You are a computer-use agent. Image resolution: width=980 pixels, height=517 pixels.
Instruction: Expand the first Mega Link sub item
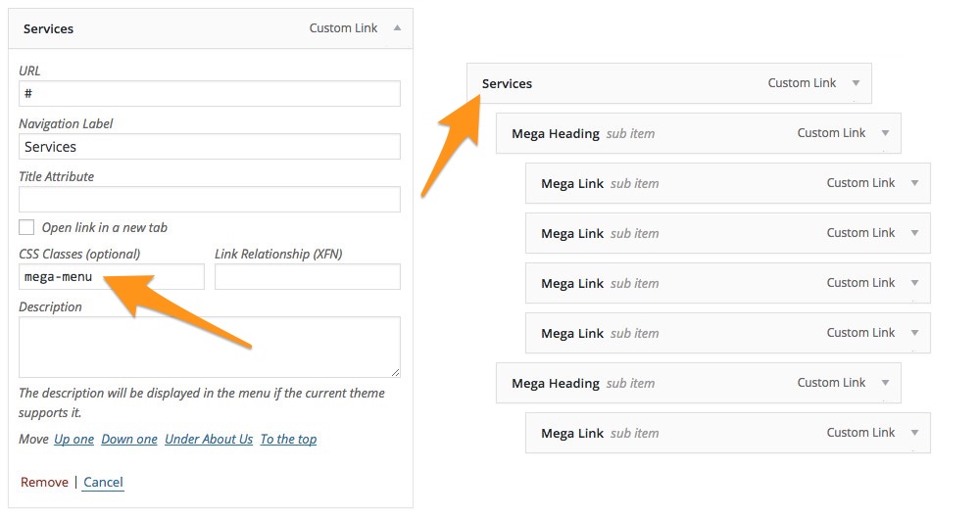pos(914,183)
